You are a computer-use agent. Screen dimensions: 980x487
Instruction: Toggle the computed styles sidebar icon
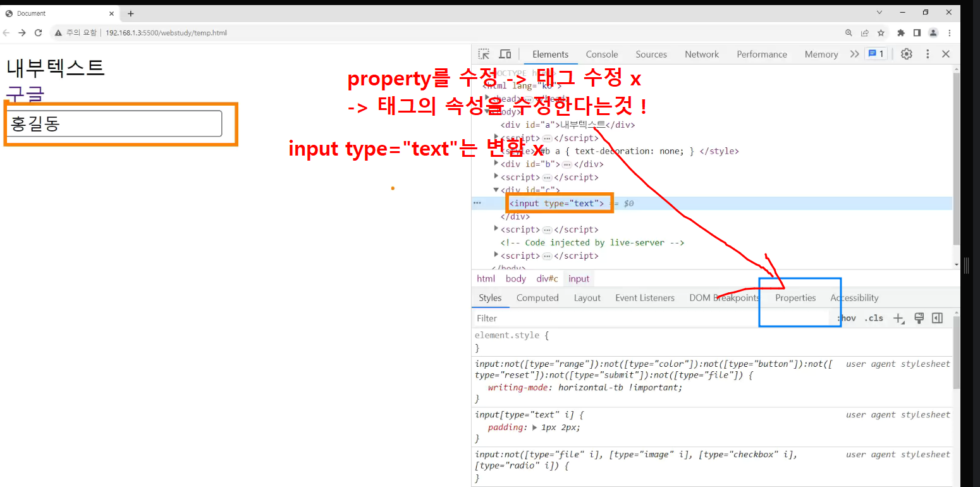(938, 318)
